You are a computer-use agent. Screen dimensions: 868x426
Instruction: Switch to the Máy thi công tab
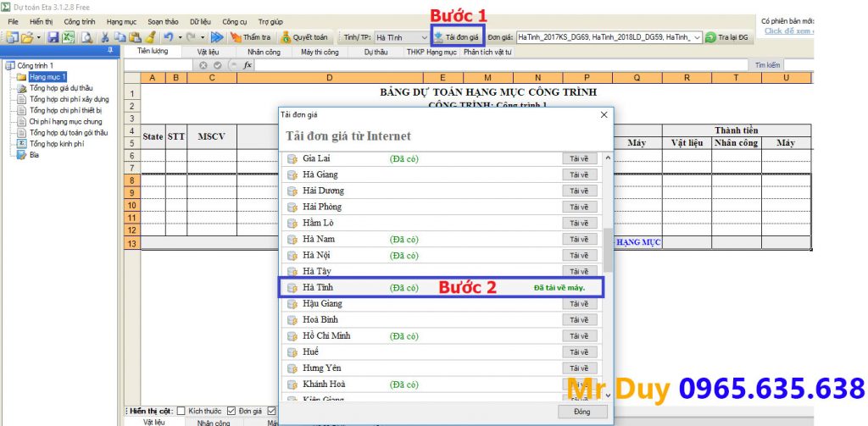pos(320,52)
